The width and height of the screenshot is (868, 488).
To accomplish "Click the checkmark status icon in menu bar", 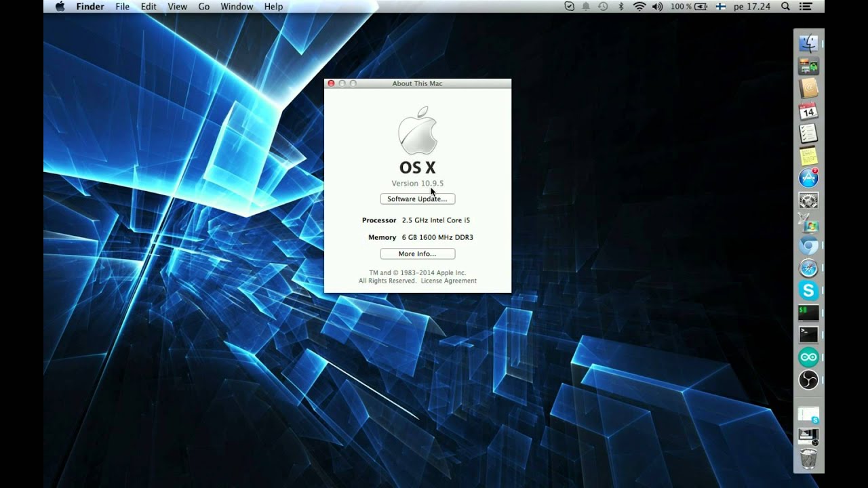I will [569, 6].
